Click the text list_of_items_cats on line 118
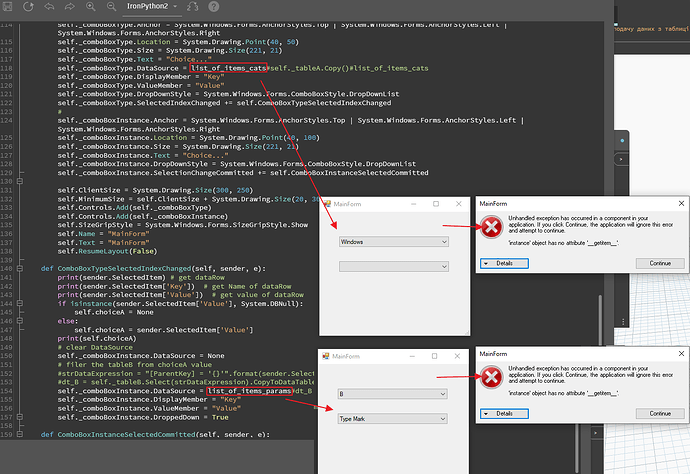 pyautogui.click(x=228, y=68)
